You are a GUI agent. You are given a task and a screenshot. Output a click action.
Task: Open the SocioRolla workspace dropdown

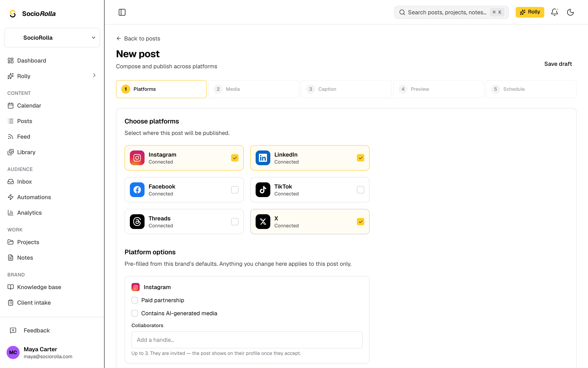[x=52, y=38]
